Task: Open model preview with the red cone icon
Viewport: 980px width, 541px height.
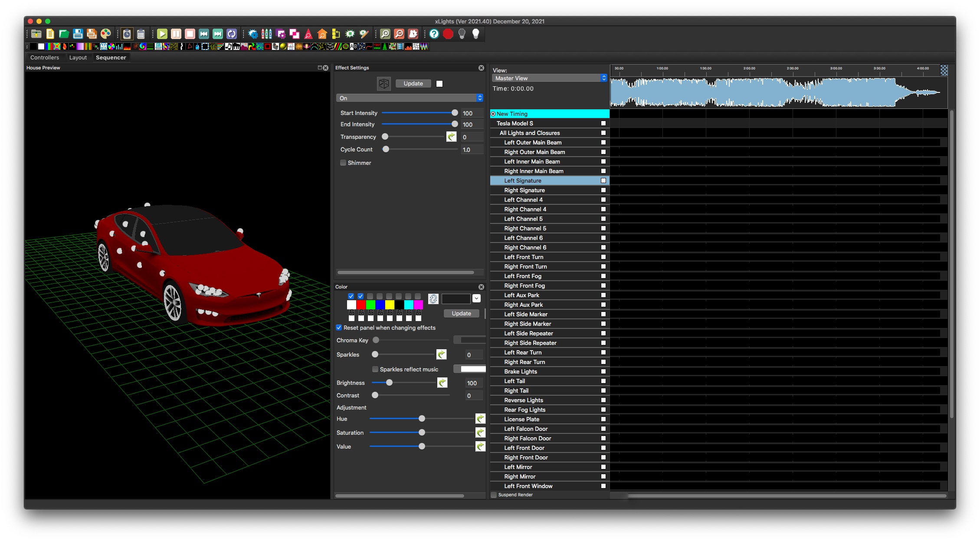Action: point(308,34)
